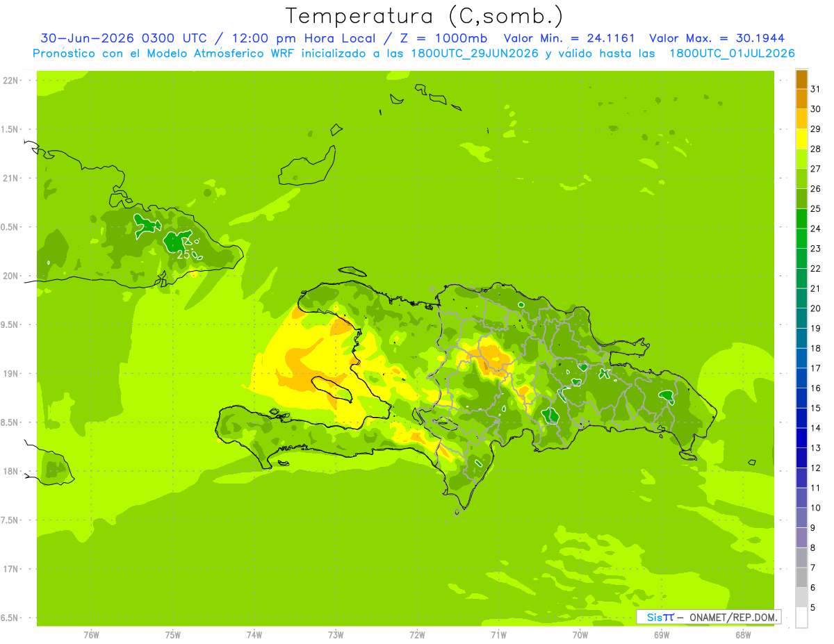Click the "72W" longitude axis label
This screenshot has width=834, height=644.
[417, 635]
